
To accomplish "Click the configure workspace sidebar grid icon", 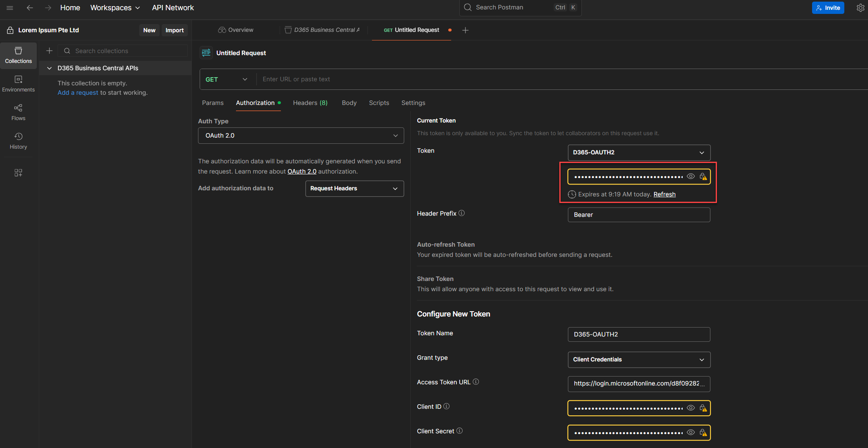I will (18, 173).
